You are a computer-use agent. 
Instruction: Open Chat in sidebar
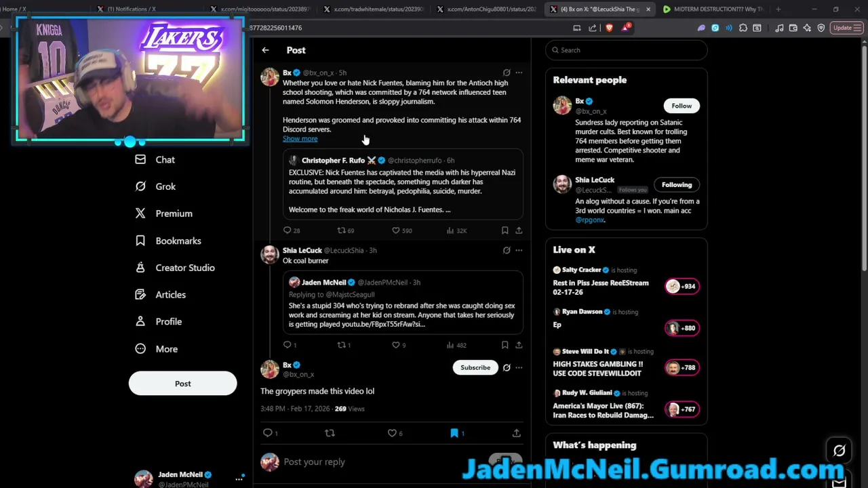click(x=155, y=159)
